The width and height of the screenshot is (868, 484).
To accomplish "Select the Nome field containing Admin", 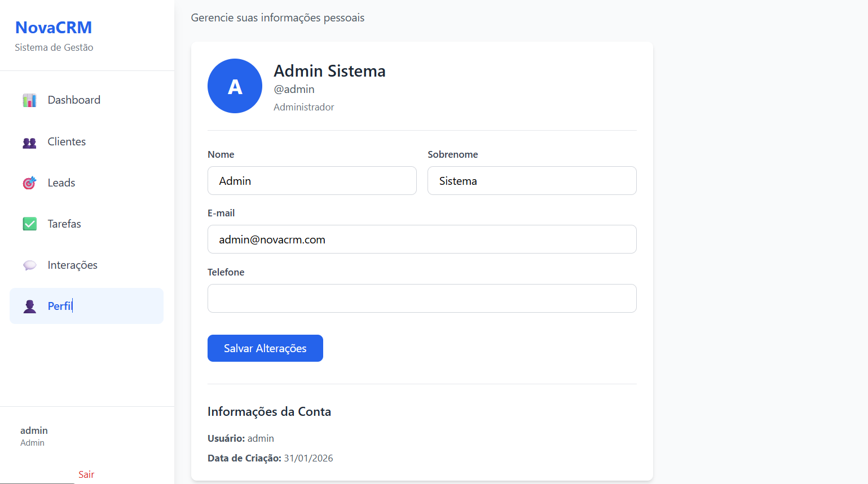I will pos(312,180).
